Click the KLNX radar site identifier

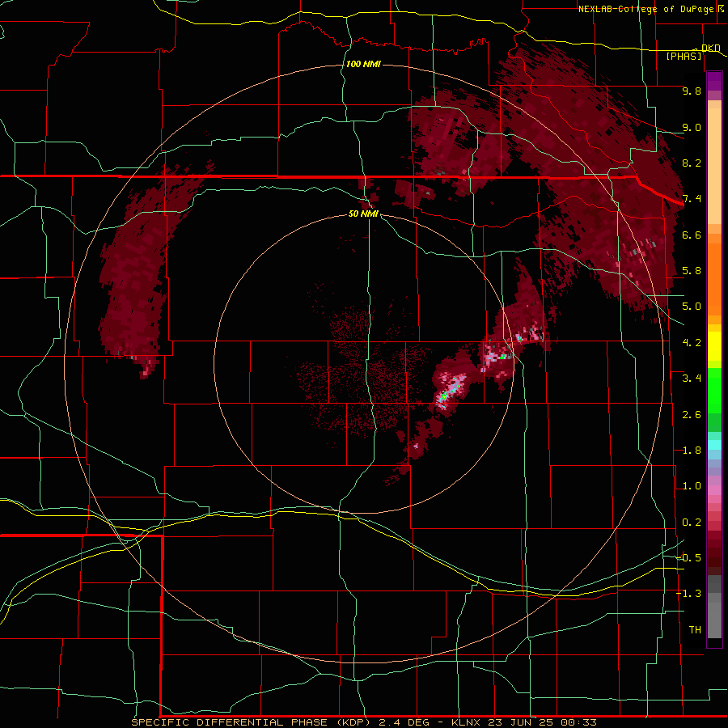(x=466, y=722)
